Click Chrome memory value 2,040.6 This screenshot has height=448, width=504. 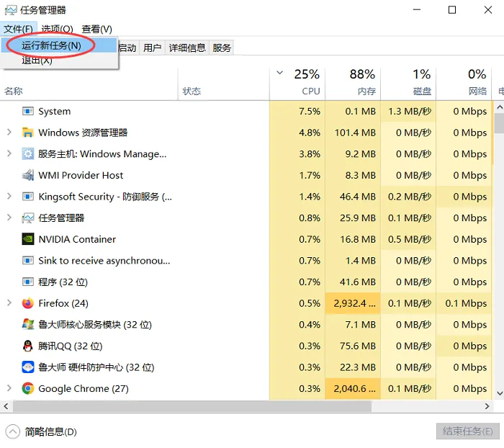[x=354, y=388]
